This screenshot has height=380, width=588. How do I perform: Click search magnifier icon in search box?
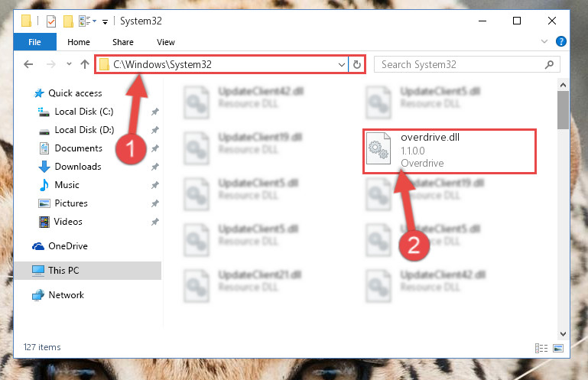(549, 64)
